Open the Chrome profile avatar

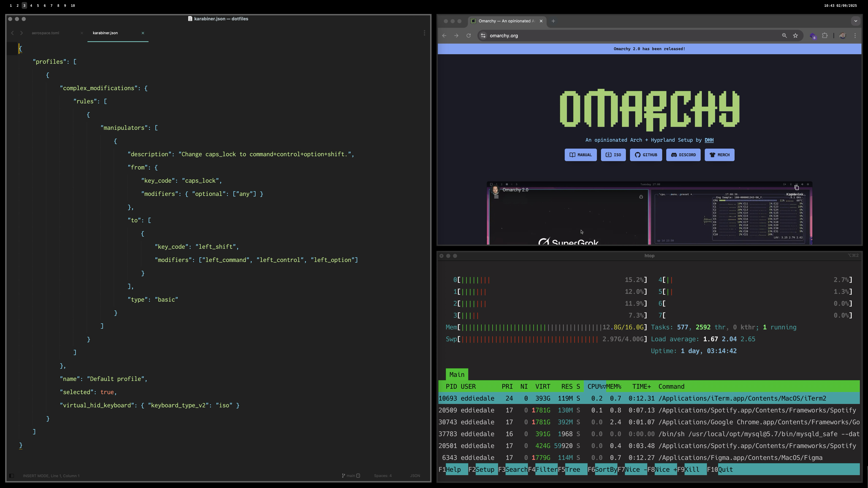click(x=843, y=36)
